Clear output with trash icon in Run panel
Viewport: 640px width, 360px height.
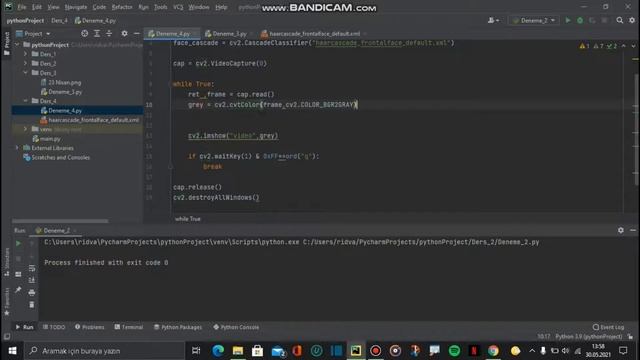pos(32,304)
